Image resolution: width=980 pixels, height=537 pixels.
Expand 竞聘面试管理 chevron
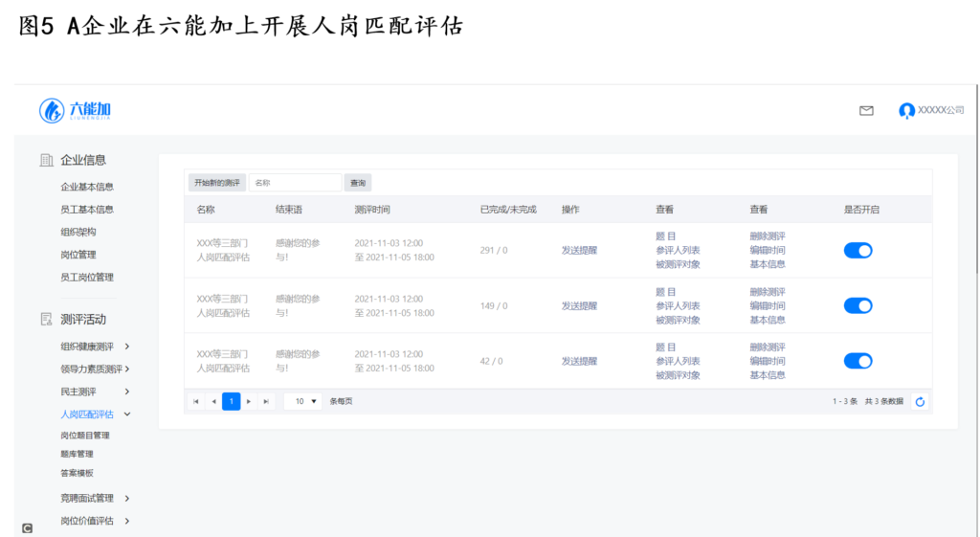pos(127,499)
